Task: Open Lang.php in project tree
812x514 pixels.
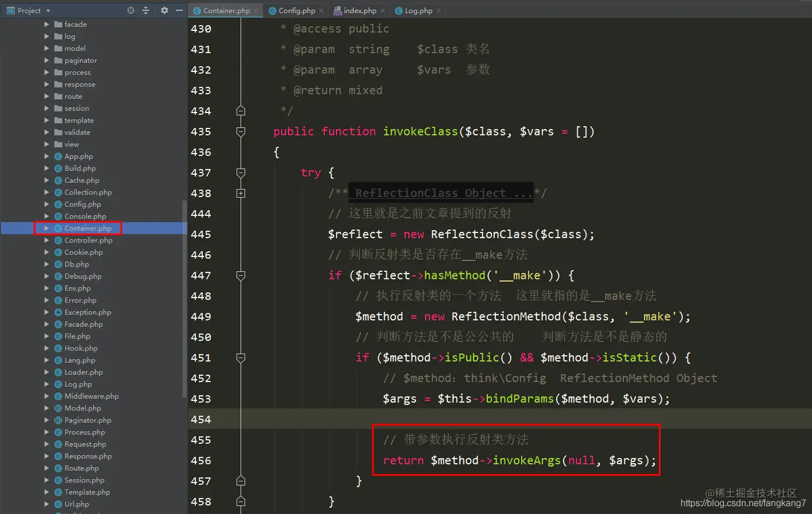Action: pos(80,360)
